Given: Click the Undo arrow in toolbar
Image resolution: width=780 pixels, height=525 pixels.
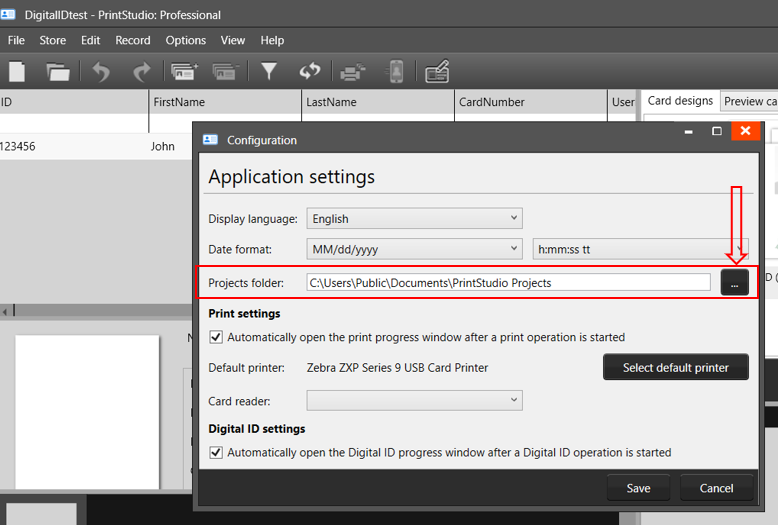Looking at the screenshot, I should click(101, 72).
